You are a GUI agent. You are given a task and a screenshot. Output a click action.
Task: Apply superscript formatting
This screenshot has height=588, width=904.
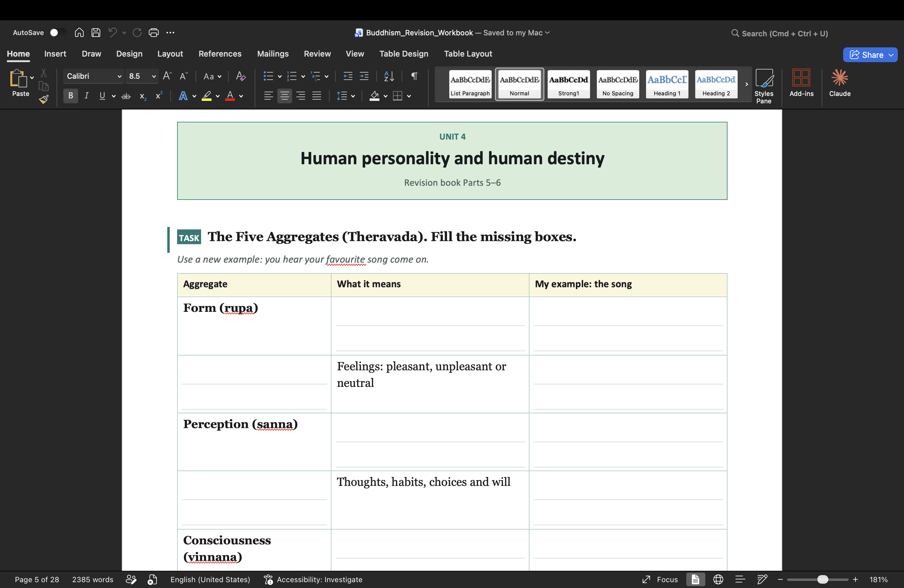159,96
